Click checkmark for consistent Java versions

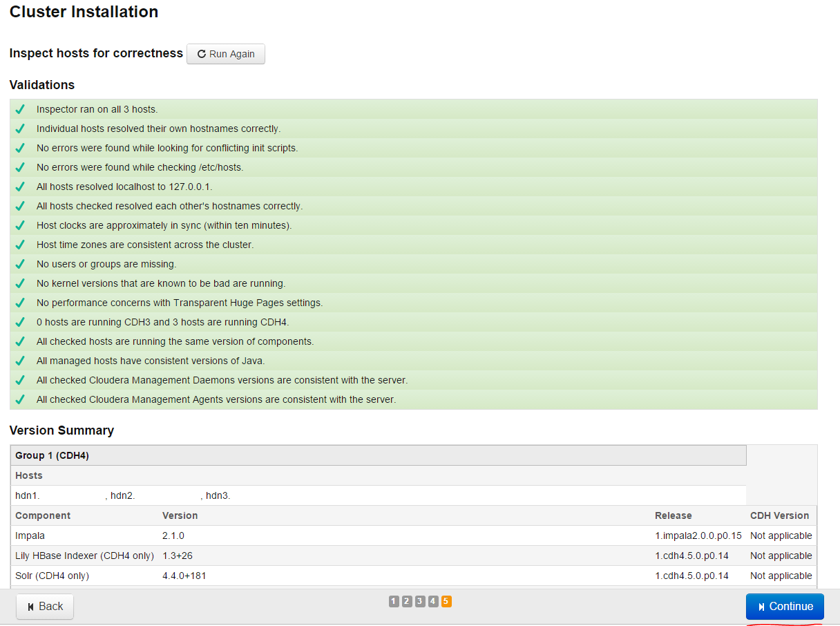click(20, 361)
